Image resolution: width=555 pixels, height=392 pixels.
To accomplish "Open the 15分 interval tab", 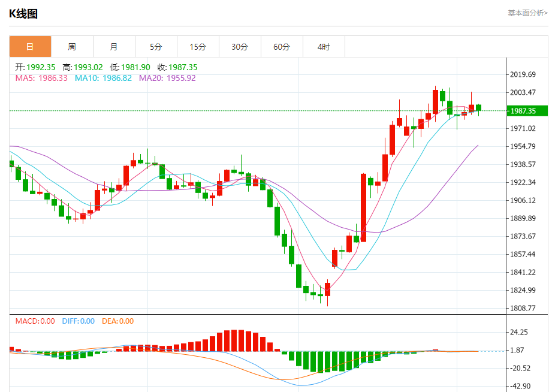I will pyautogui.click(x=198, y=46).
